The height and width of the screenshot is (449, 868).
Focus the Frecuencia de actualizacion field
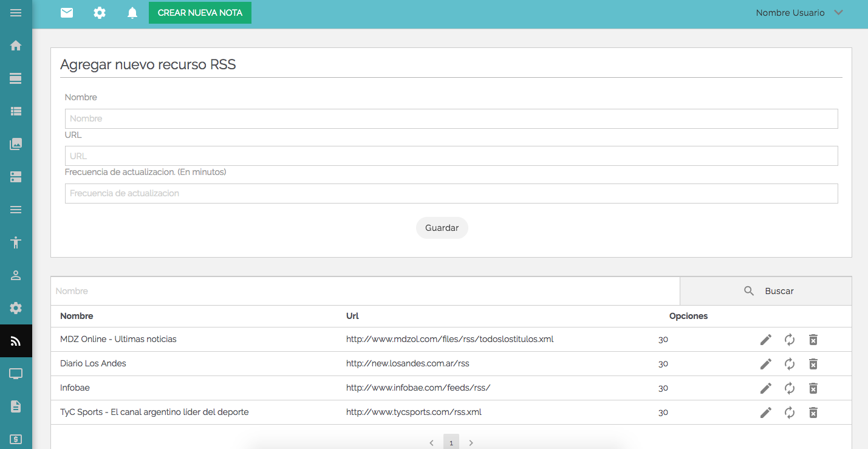pyautogui.click(x=451, y=193)
